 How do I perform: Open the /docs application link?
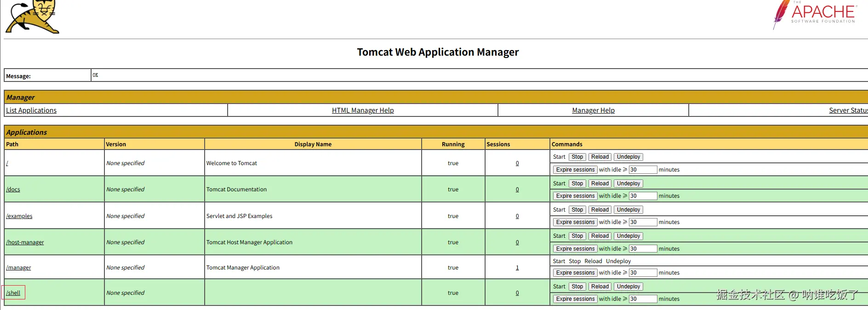pos(13,189)
